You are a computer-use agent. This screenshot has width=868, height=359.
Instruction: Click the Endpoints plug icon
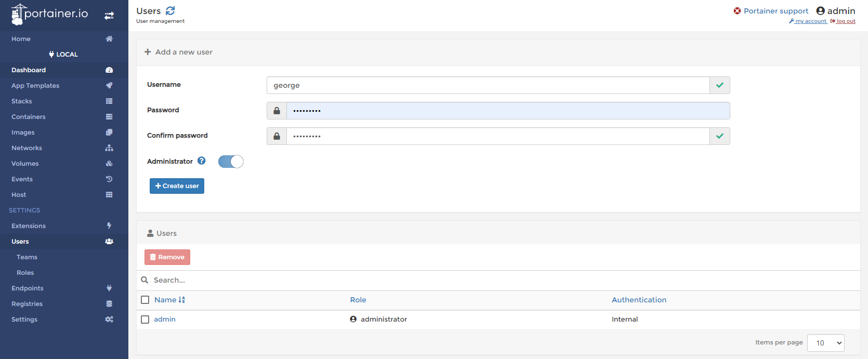pos(109,288)
